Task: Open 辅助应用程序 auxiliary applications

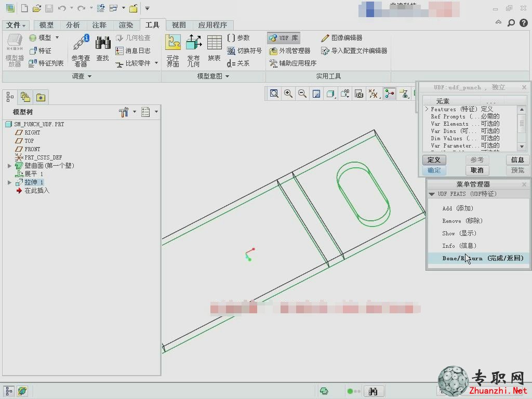Action: (x=293, y=63)
